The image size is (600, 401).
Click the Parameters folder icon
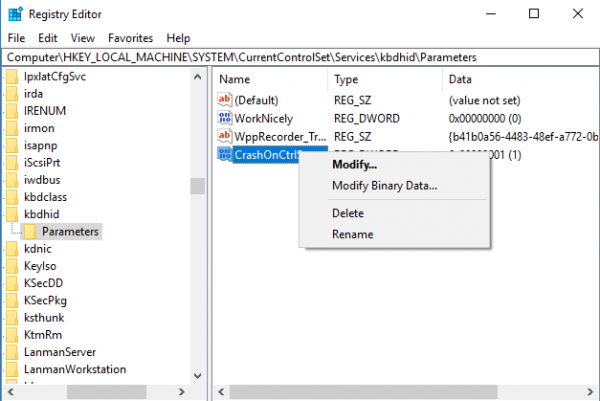[31, 231]
